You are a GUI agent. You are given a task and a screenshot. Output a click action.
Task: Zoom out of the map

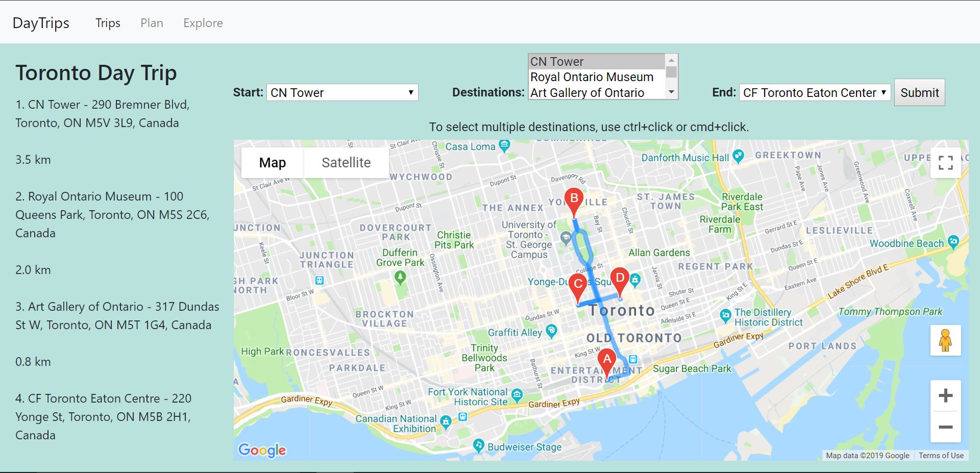[945, 427]
